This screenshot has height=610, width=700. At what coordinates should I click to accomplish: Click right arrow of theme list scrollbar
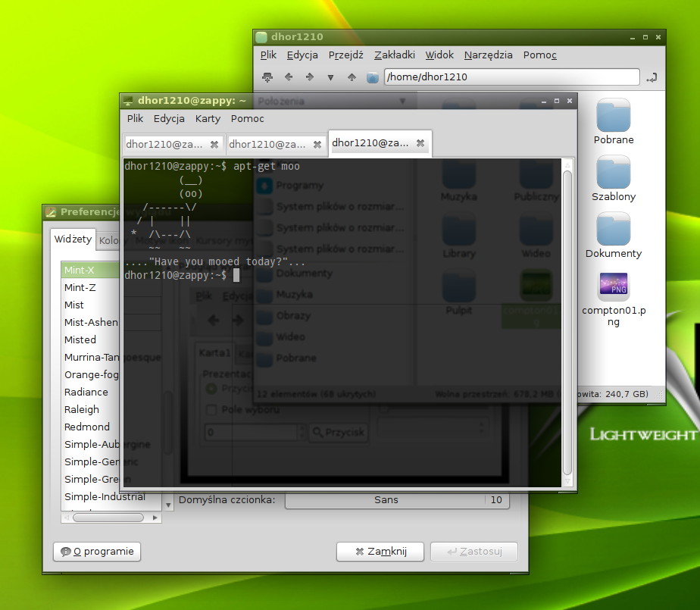pos(155,518)
